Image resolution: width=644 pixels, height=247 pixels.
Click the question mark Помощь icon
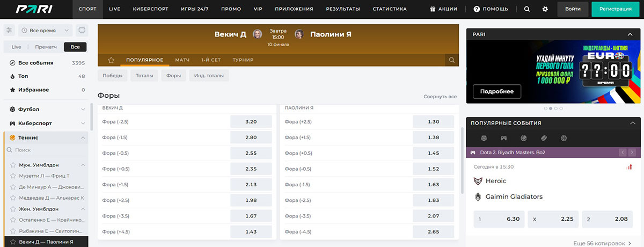pos(477,9)
